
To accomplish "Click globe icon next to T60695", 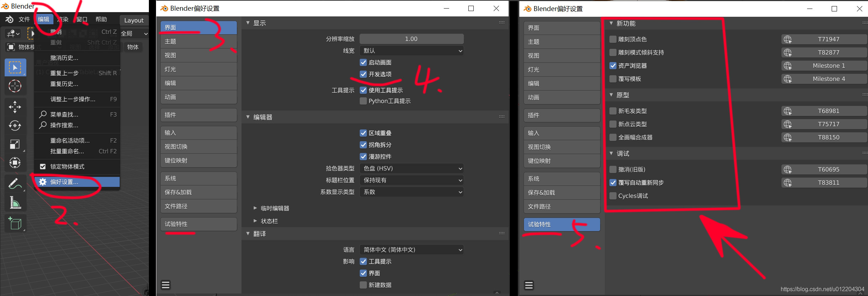I will [788, 169].
